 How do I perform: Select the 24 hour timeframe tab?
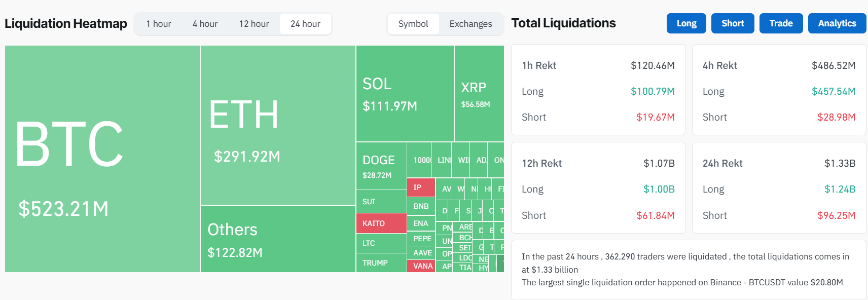[305, 24]
